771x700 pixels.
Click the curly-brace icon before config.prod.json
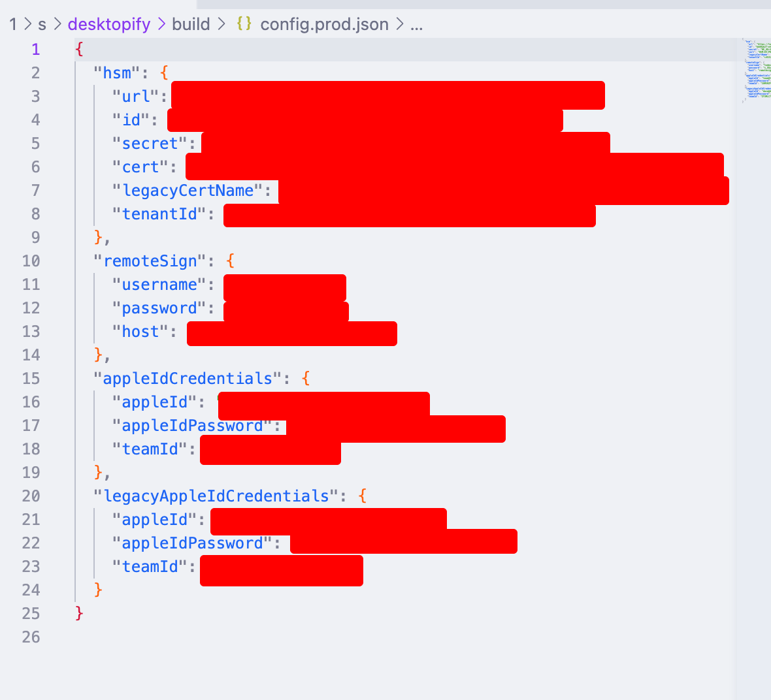[243, 24]
